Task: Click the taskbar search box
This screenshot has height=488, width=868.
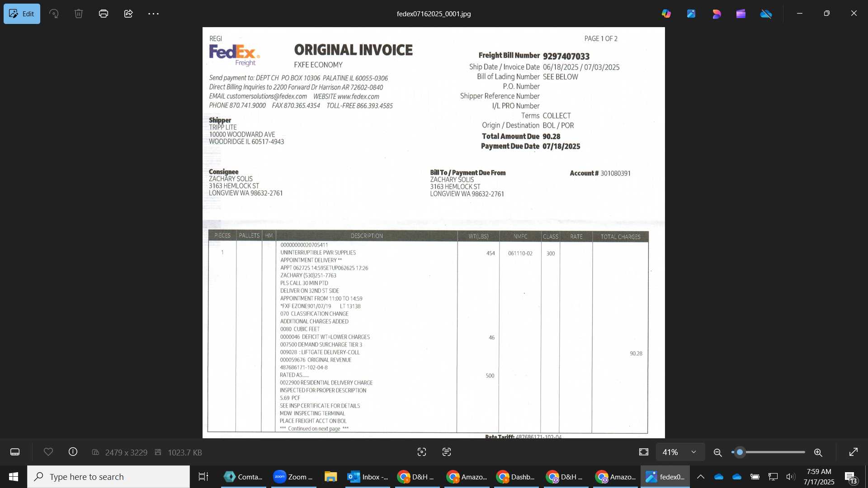Action: (x=108, y=477)
